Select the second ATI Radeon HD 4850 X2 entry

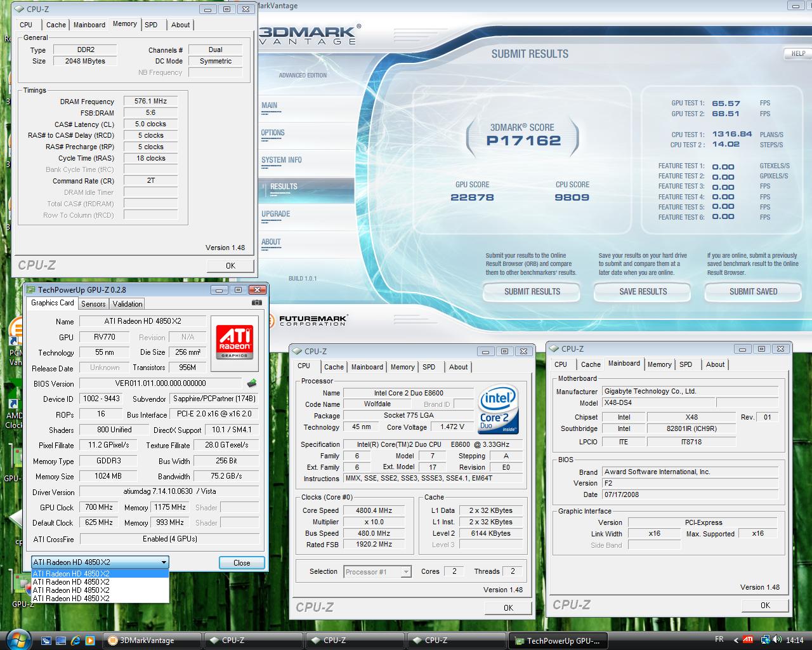pyautogui.click(x=100, y=581)
